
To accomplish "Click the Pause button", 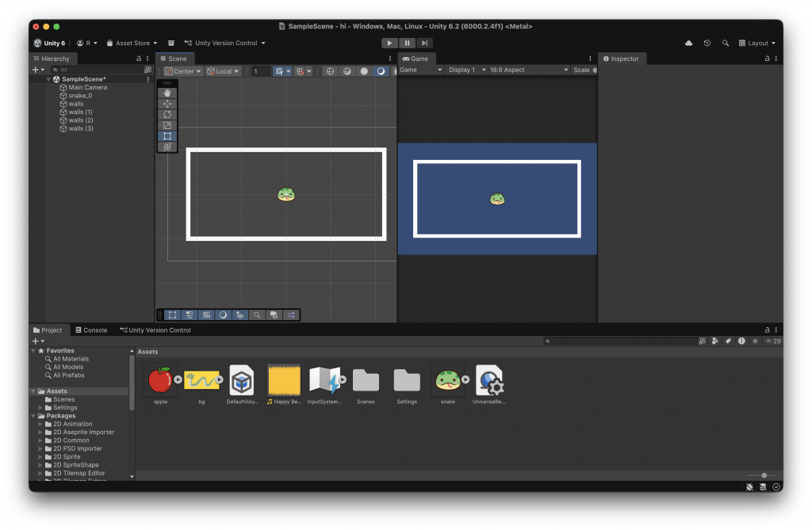I will (x=407, y=43).
